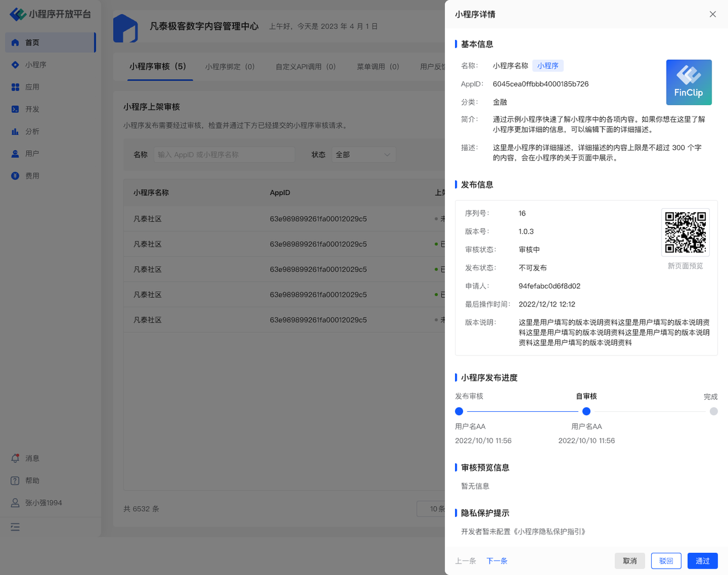
Task: Switch to 小程序绑定 (0) tab
Action: click(x=230, y=67)
